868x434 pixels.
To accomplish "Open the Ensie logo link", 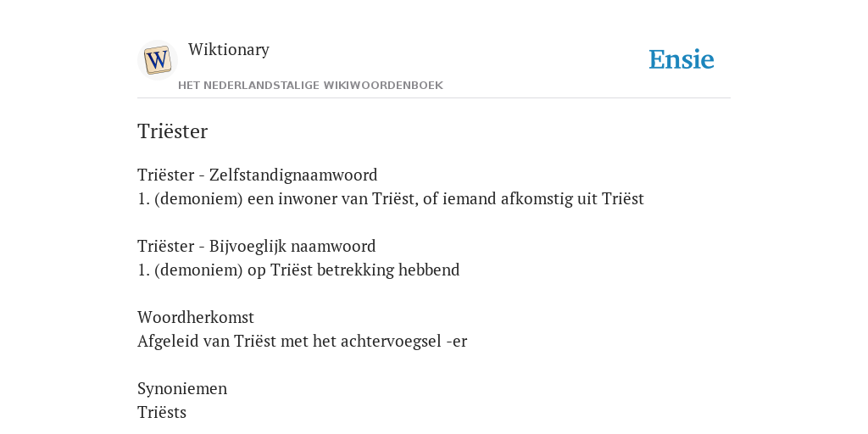I will (682, 59).
